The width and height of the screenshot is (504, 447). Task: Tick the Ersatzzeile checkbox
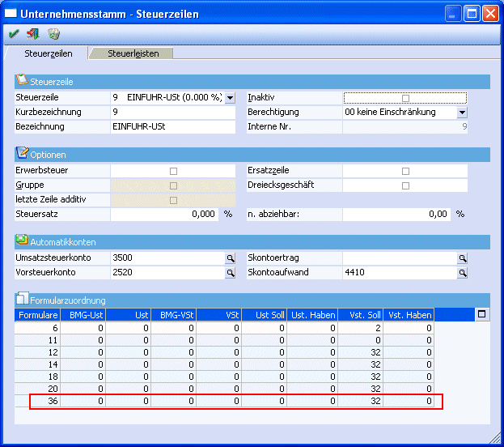[x=405, y=172]
